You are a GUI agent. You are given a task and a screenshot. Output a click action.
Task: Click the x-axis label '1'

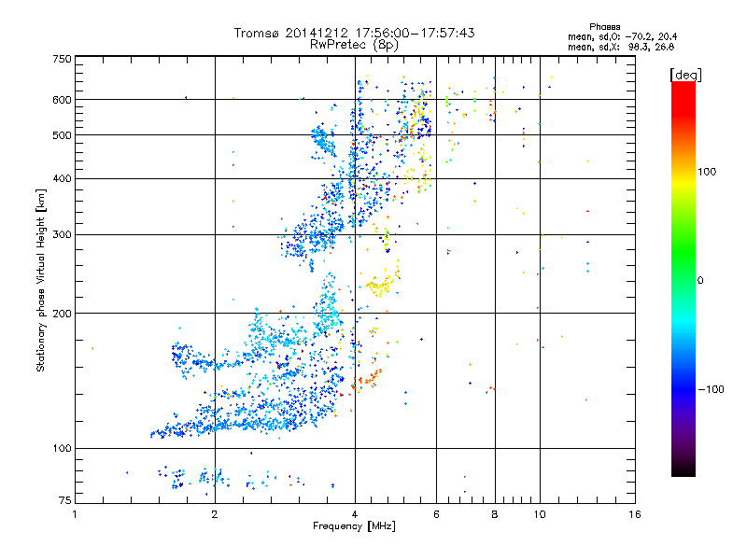coord(75,514)
